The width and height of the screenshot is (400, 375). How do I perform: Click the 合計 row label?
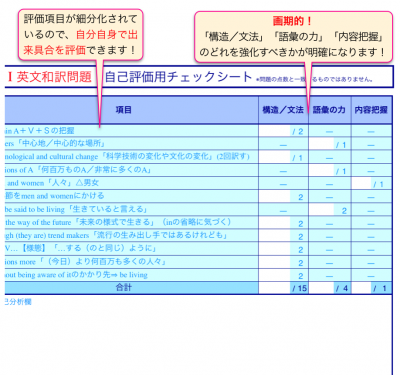click(124, 287)
